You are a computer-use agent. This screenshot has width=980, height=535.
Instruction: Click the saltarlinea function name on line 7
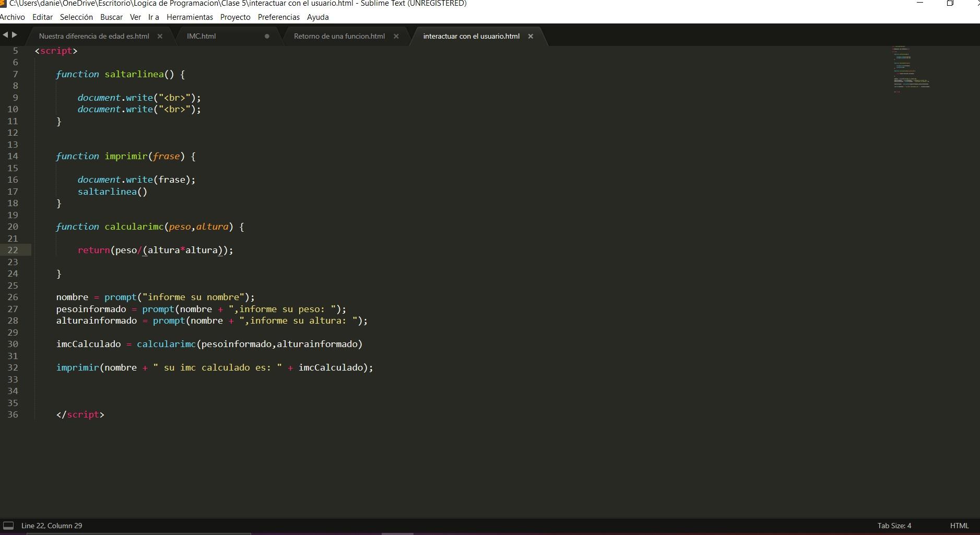[x=134, y=74]
